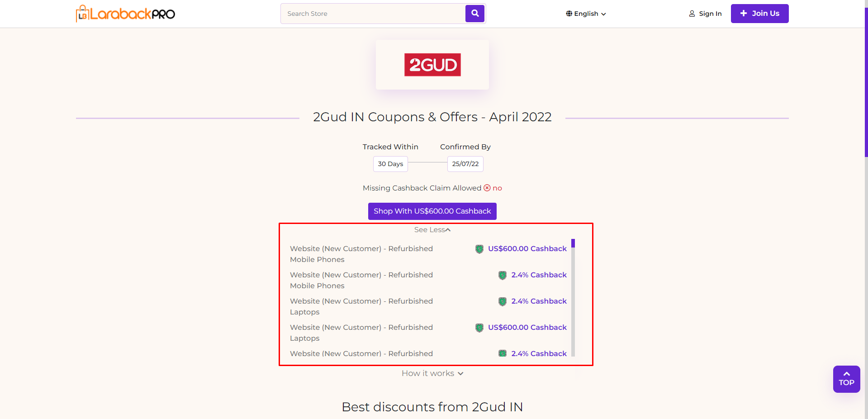The width and height of the screenshot is (868, 419).
Task: Click the Sign In user icon
Action: coord(692,14)
